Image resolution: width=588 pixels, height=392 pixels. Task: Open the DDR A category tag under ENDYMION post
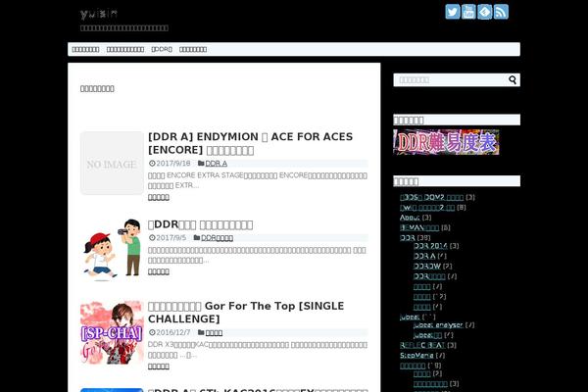click(x=216, y=164)
